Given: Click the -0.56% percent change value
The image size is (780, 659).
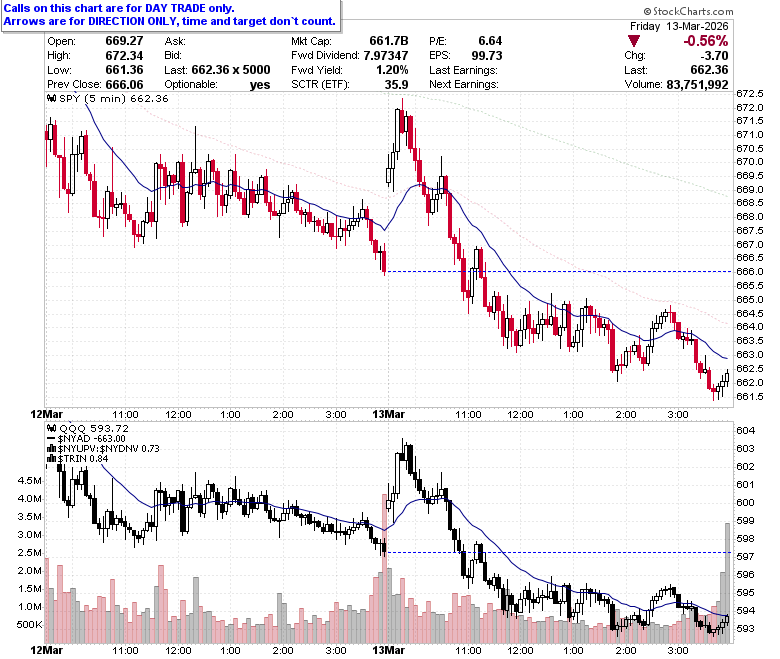Looking at the screenshot, I should (x=705, y=41).
